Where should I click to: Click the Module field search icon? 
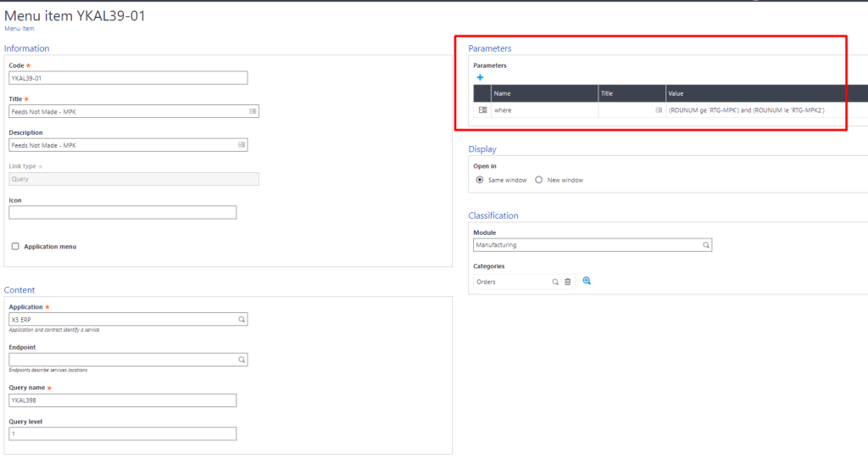pyautogui.click(x=706, y=245)
